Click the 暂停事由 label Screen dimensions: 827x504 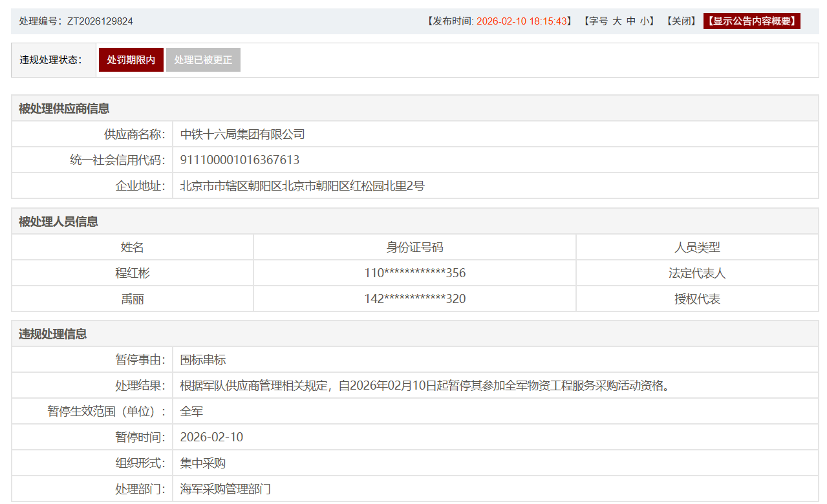(x=140, y=360)
